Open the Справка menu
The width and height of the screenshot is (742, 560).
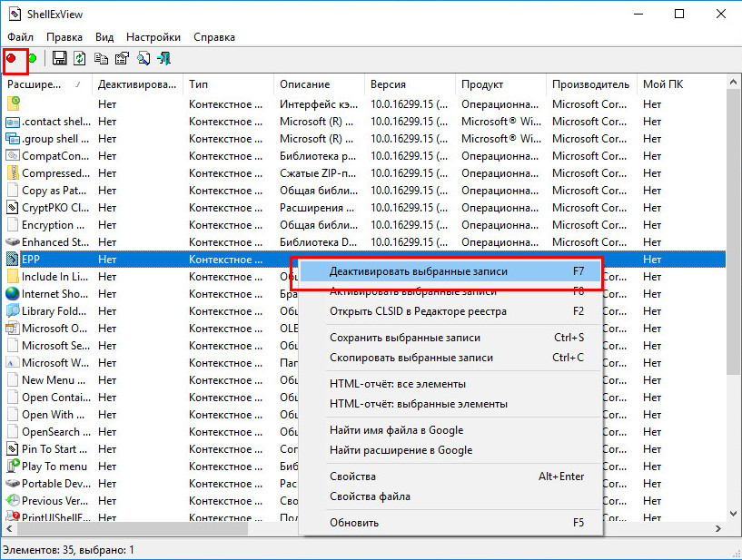click(214, 37)
